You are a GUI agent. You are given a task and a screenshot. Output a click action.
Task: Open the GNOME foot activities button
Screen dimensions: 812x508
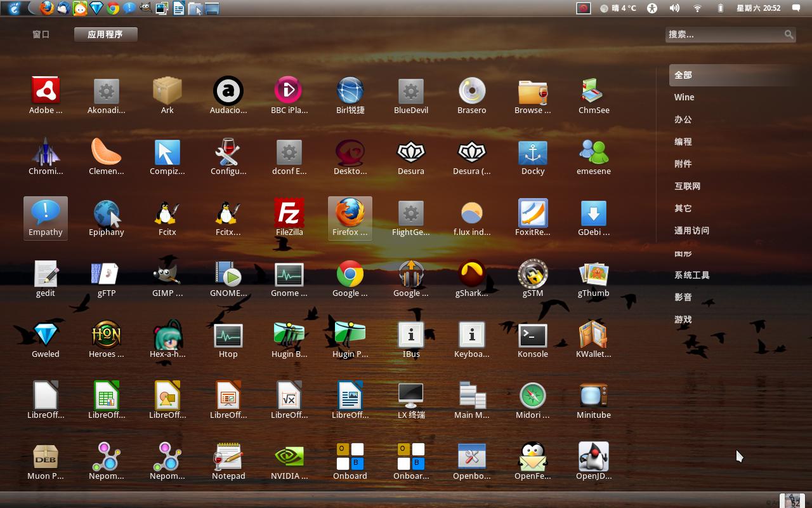pos(14,8)
